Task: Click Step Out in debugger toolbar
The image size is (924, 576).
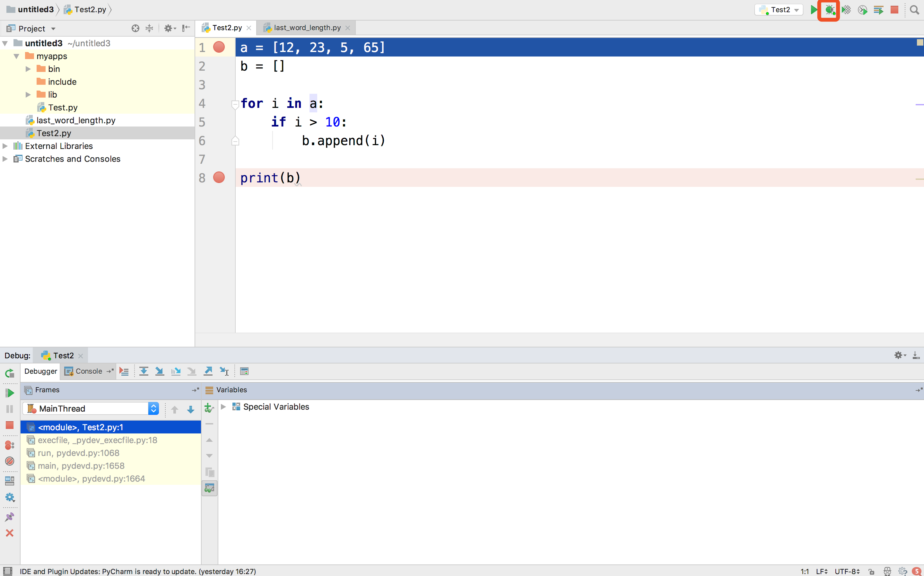Action: [x=208, y=371]
